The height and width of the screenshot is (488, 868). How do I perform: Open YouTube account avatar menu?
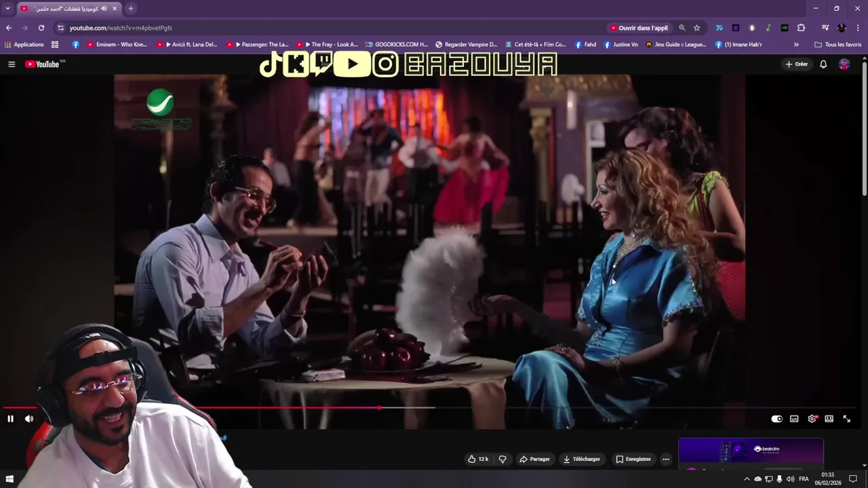click(x=844, y=64)
